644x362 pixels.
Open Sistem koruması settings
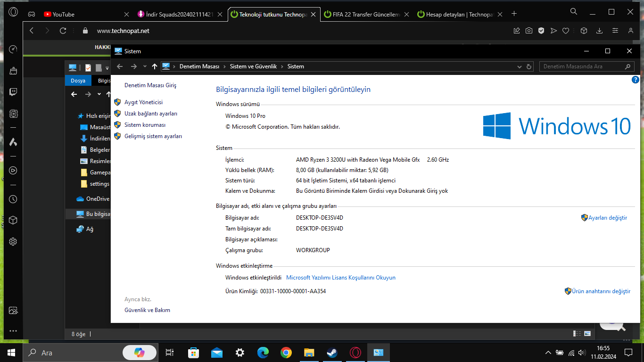[145, 125]
